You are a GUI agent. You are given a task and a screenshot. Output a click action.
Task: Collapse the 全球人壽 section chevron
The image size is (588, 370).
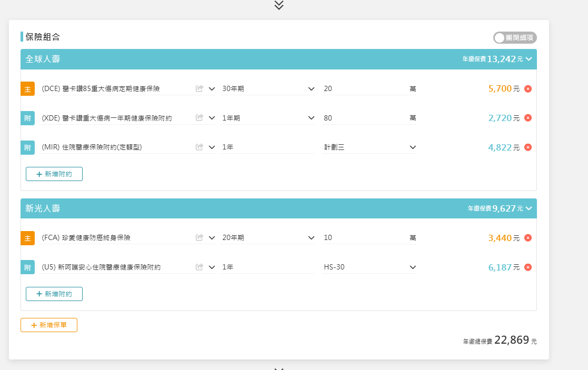coord(529,59)
